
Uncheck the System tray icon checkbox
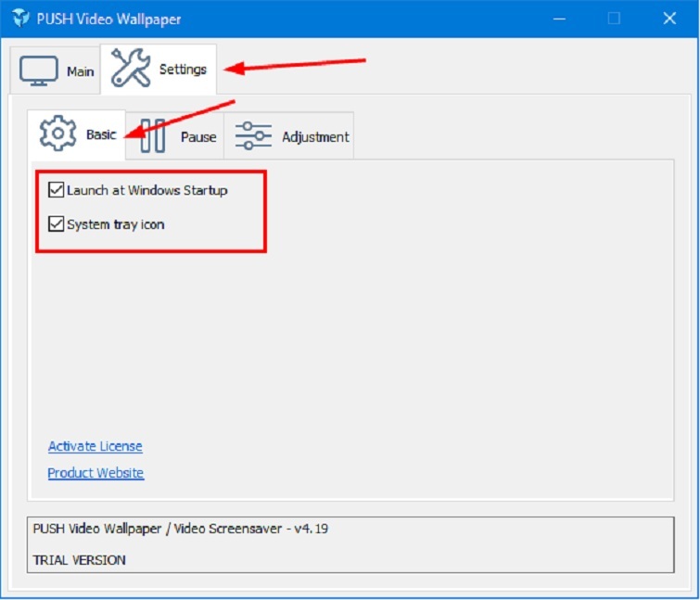coord(57,224)
